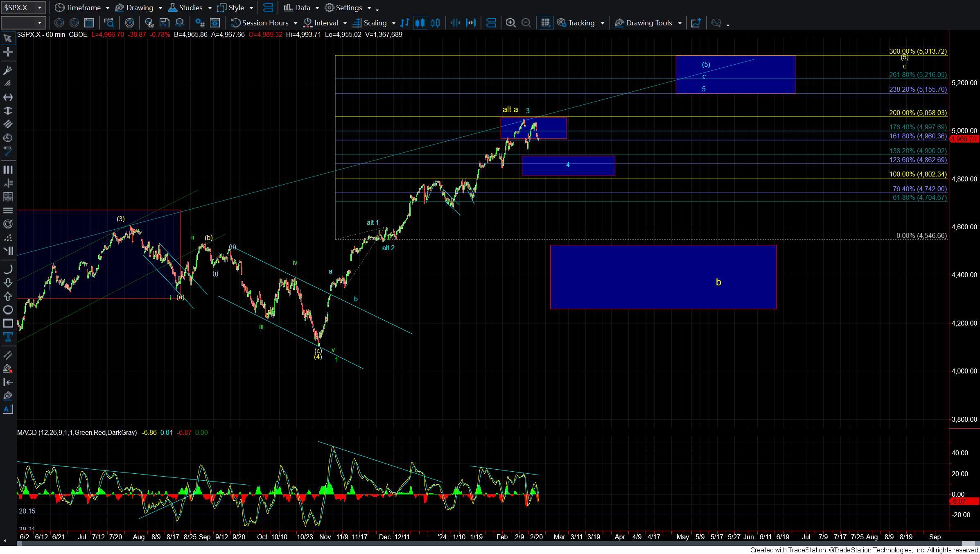Click the MACD study label
Viewport: 980px width, 554px height.
tap(77, 432)
